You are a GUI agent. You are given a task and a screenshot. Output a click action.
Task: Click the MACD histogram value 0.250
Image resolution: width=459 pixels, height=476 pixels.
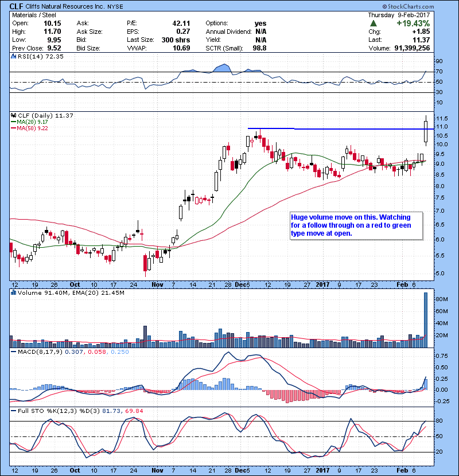tap(120, 352)
